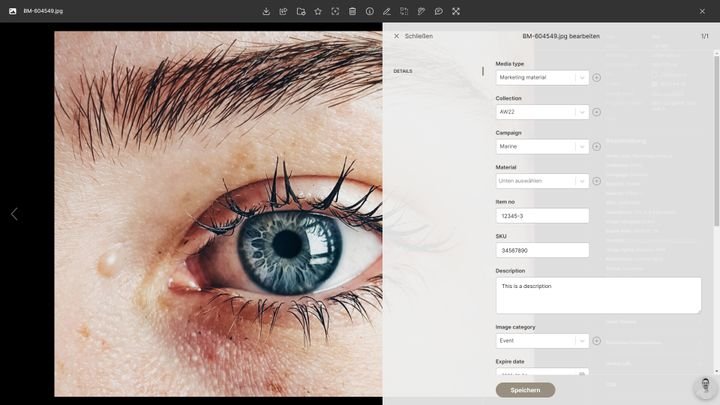The width and height of the screenshot is (720, 405).
Task: Click Schließen to close the edit panel
Action: (413, 36)
